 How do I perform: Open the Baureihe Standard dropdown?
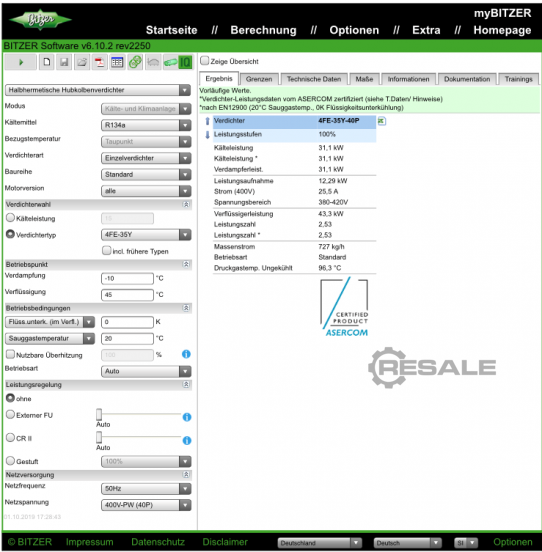146,175
